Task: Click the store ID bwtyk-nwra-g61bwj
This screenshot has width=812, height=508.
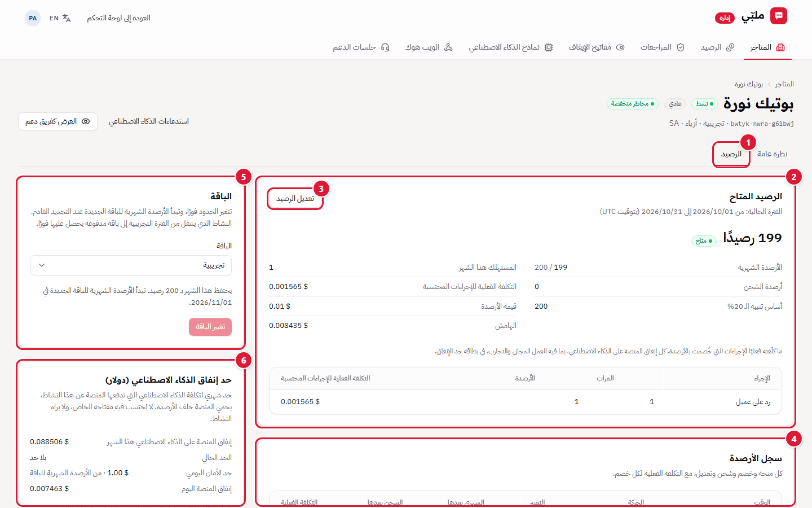Action: coord(762,124)
